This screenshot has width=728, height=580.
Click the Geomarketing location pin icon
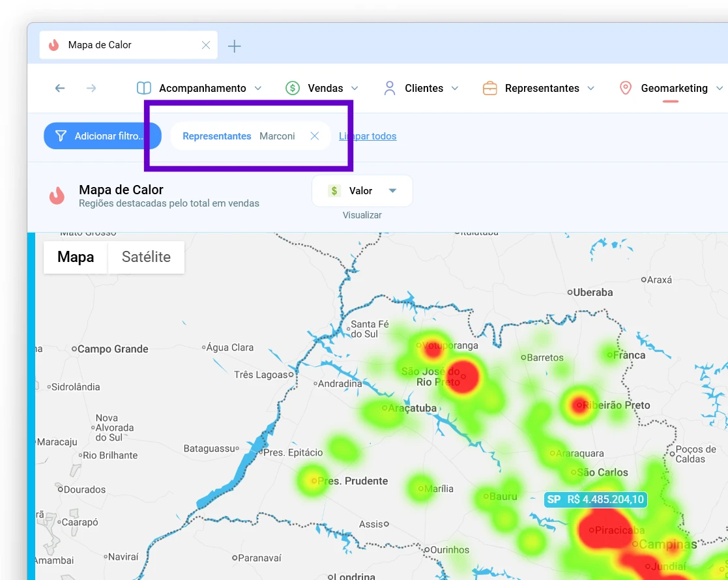click(626, 88)
